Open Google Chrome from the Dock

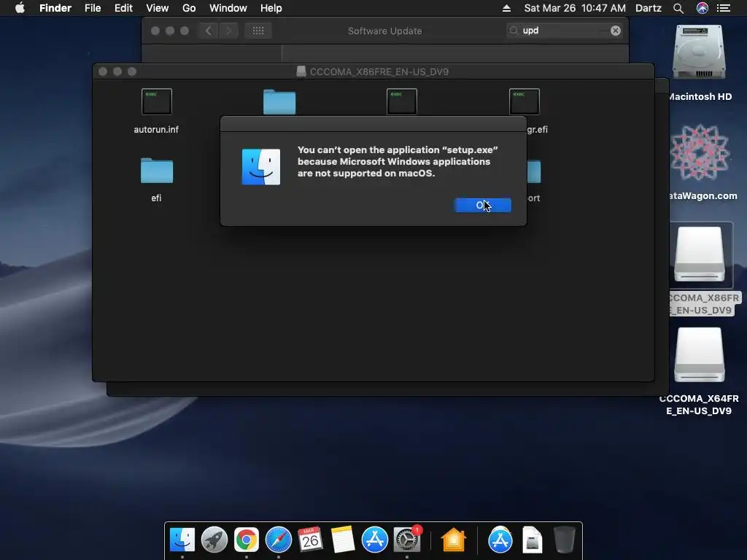tap(247, 540)
